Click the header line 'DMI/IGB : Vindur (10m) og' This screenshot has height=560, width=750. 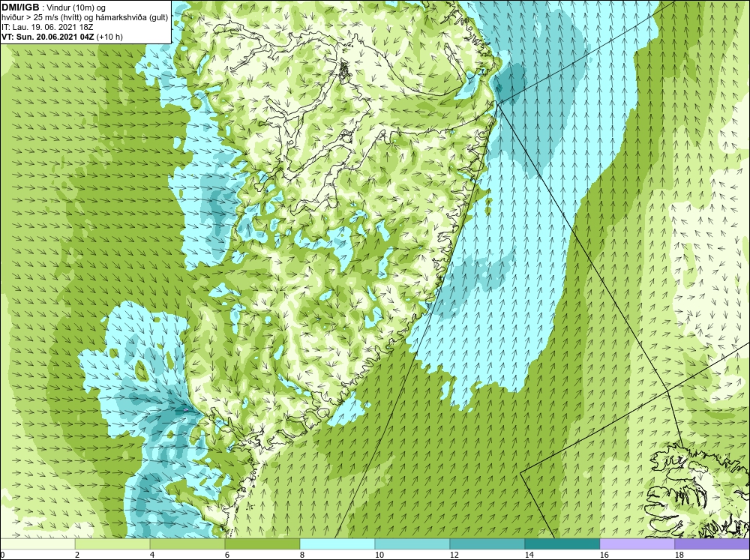(54, 7)
